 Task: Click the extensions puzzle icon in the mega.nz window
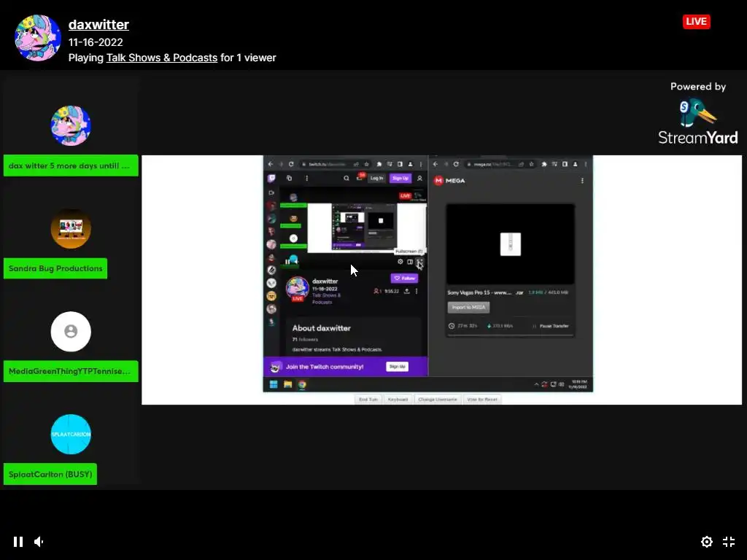pos(544,164)
